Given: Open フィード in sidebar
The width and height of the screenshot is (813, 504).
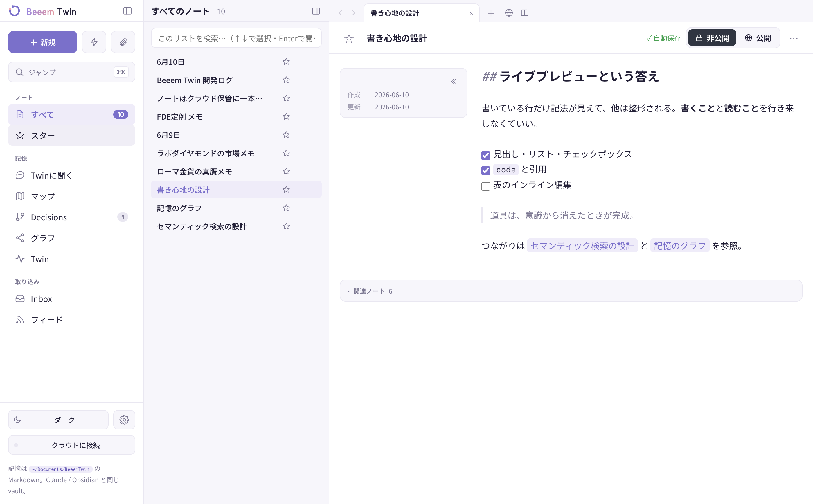Looking at the screenshot, I should click(72, 320).
